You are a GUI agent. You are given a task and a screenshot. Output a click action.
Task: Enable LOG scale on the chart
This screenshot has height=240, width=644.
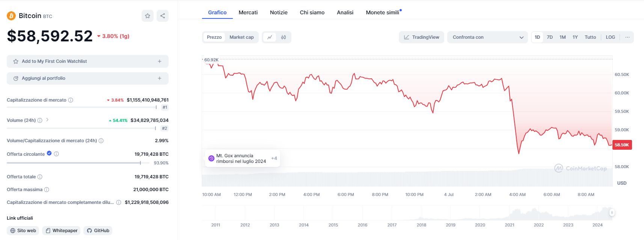coord(610,37)
